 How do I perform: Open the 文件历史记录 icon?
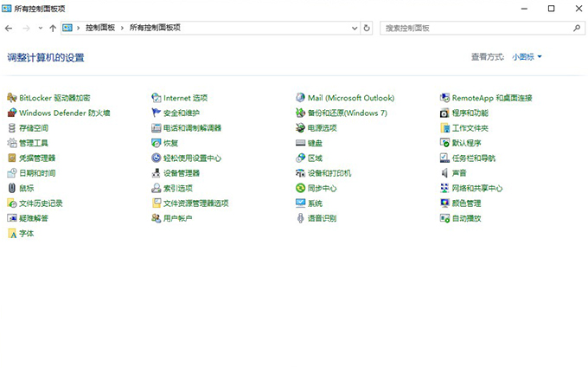[x=12, y=203]
